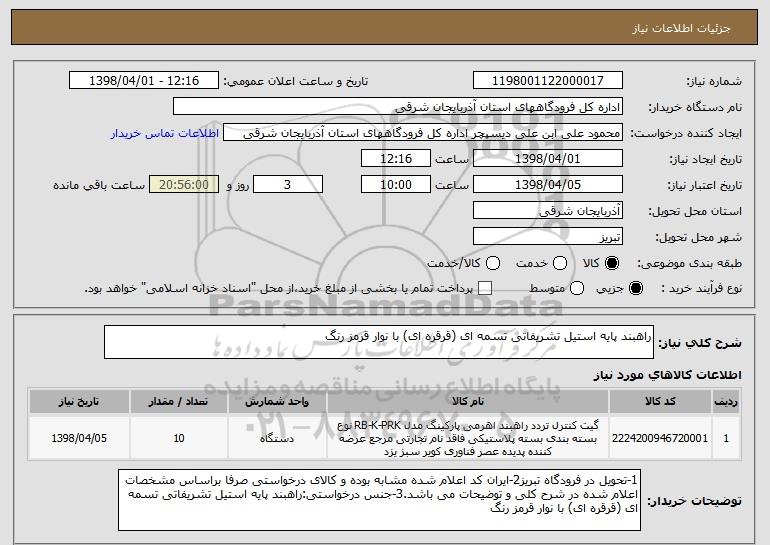
Task: Click the تعداد / مقدار column header
Action: coord(179,402)
